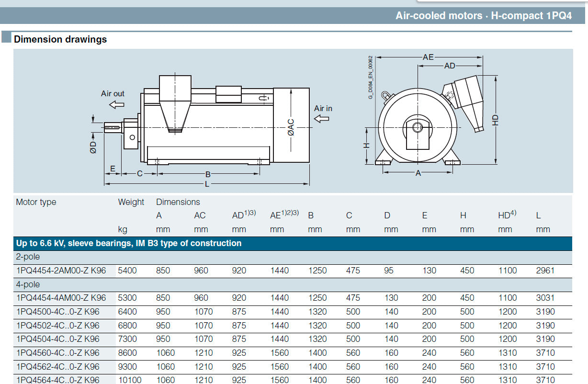Click B value 1320 in 1PQ4500 row

(318, 312)
